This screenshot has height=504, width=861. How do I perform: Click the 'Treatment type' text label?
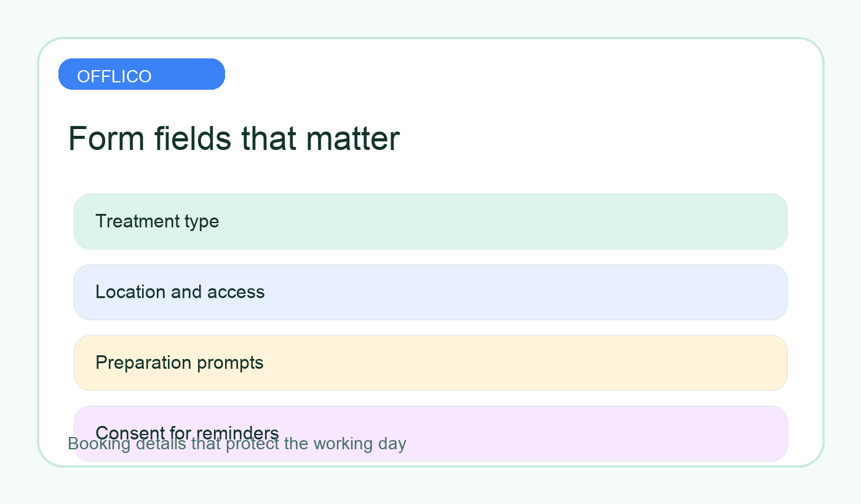point(157,221)
